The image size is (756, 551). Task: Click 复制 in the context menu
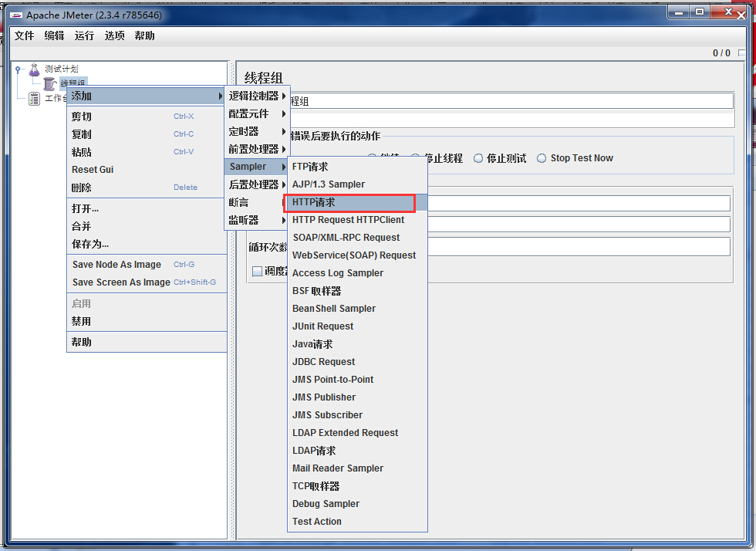click(147, 134)
